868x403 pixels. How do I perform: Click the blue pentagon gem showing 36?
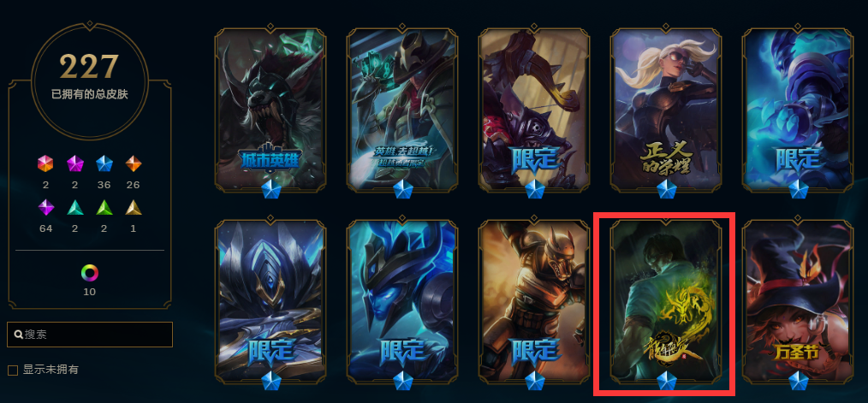tap(104, 164)
